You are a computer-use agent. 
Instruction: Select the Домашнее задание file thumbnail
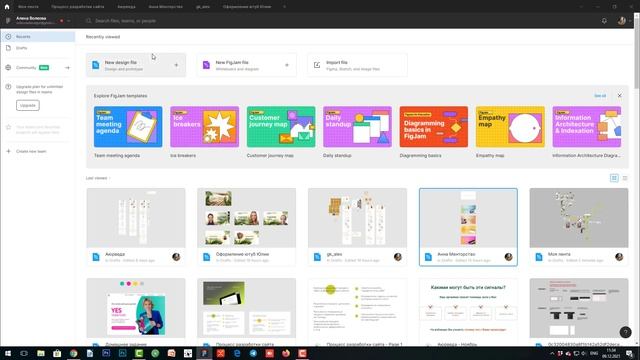[136, 308]
